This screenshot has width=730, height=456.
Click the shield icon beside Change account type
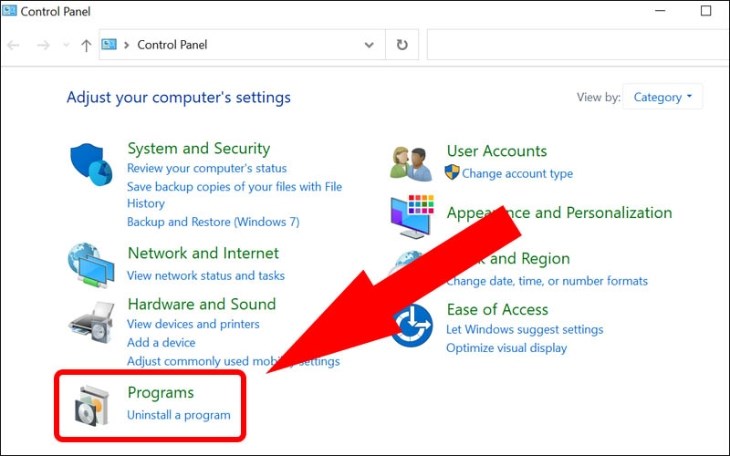click(452, 172)
